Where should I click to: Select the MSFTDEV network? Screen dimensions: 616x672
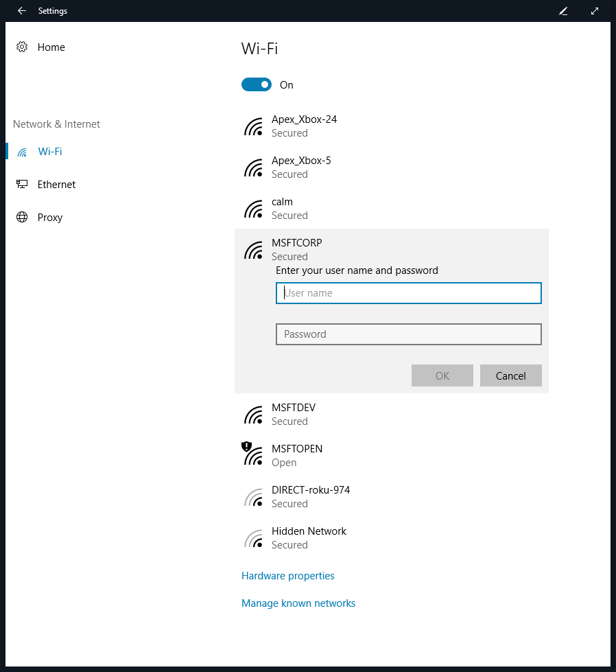pos(294,414)
